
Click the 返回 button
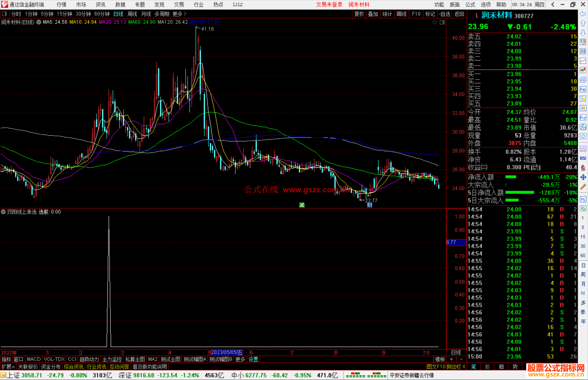[x=459, y=14]
